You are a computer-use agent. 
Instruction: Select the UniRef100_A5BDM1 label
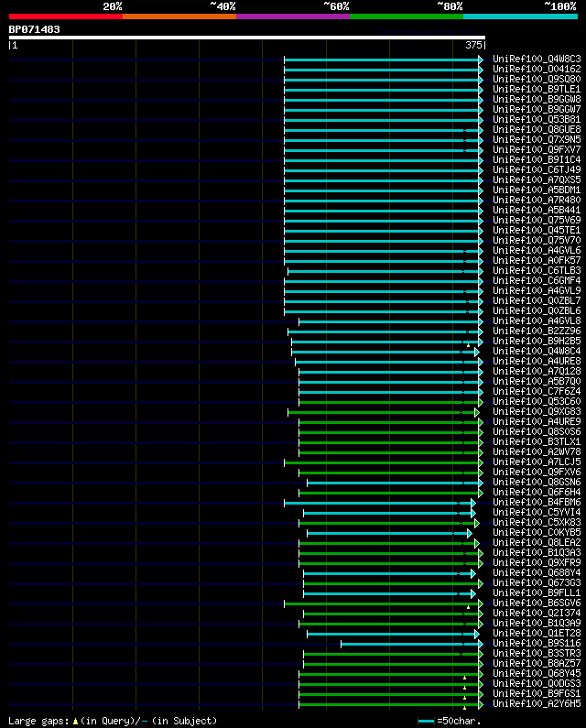pyautogui.click(x=537, y=190)
